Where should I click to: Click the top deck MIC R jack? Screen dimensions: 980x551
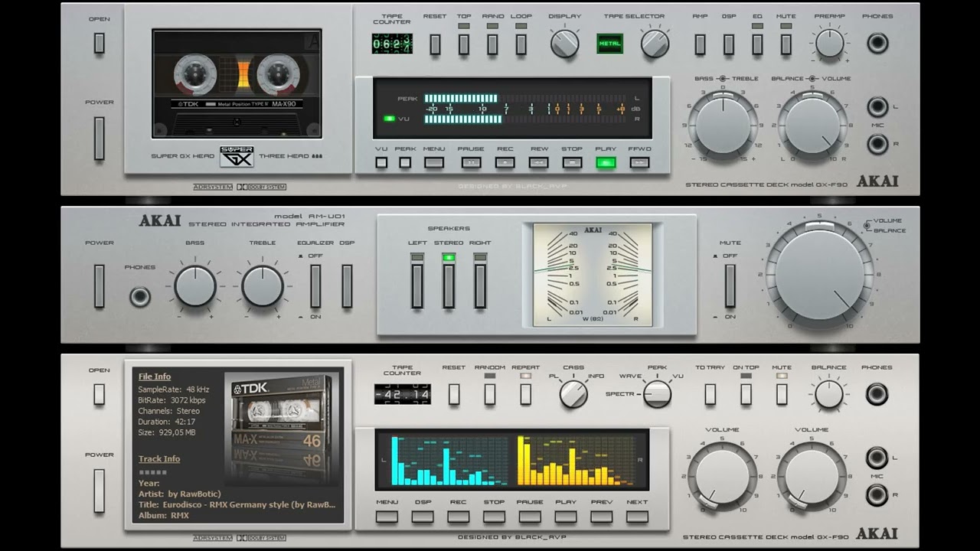[877, 144]
